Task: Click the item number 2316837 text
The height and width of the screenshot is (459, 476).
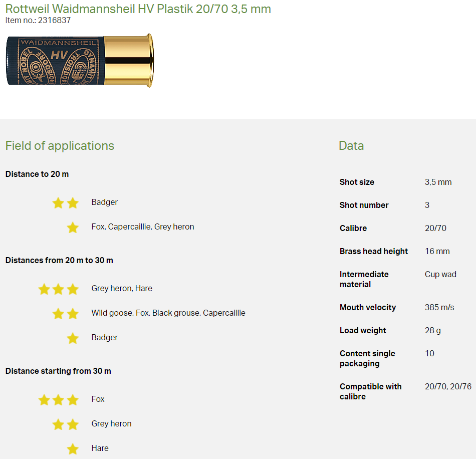Action: 38,21
